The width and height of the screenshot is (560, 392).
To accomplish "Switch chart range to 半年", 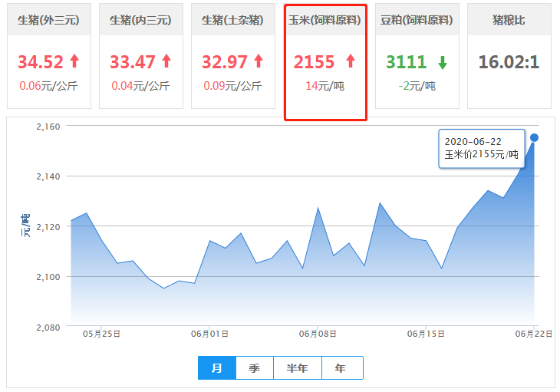I will (297, 368).
